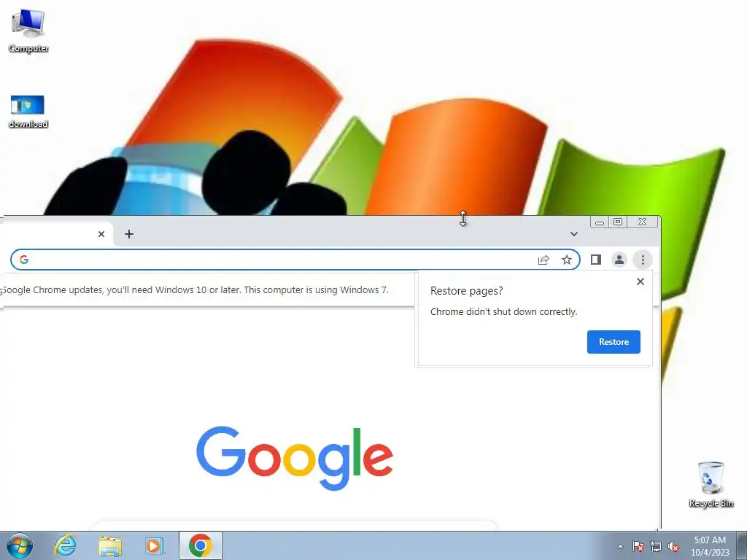Open the muted volume tray icon
This screenshot has width=747, height=560.
673,546
